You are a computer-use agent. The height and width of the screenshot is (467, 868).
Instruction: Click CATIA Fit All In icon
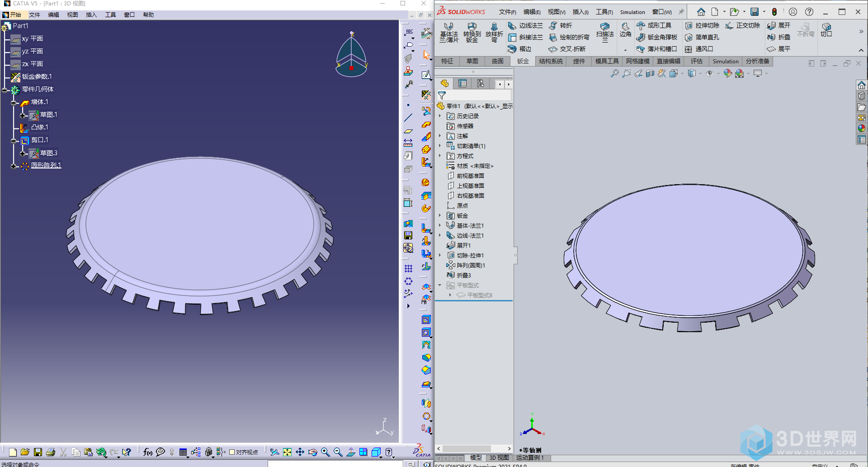(x=287, y=452)
